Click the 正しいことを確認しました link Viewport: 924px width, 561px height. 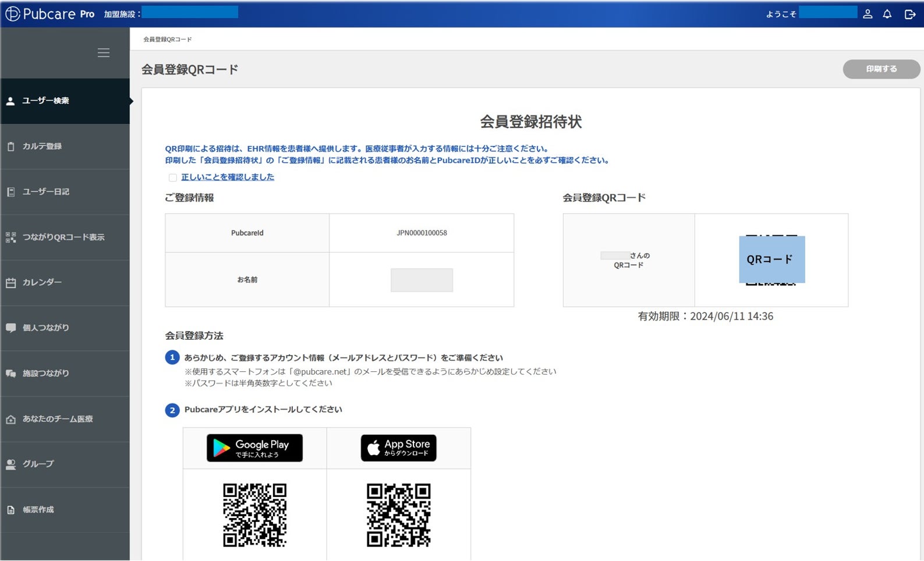pyautogui.click(x=228, y=177)
